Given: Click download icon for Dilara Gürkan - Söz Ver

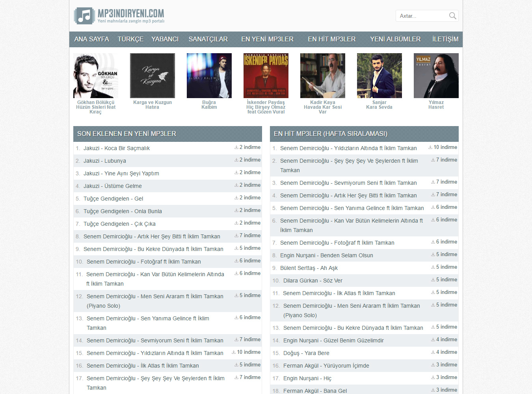Looking at the screenshot, I should 433,280.
